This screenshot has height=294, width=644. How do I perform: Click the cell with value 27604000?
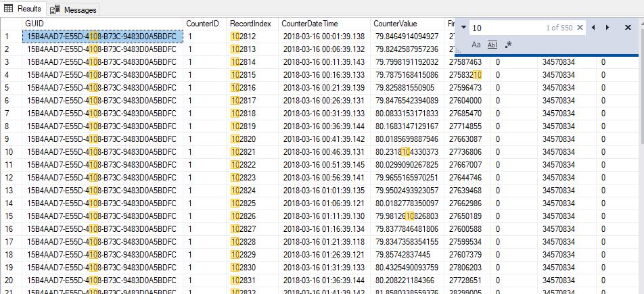tap(467, 101)
